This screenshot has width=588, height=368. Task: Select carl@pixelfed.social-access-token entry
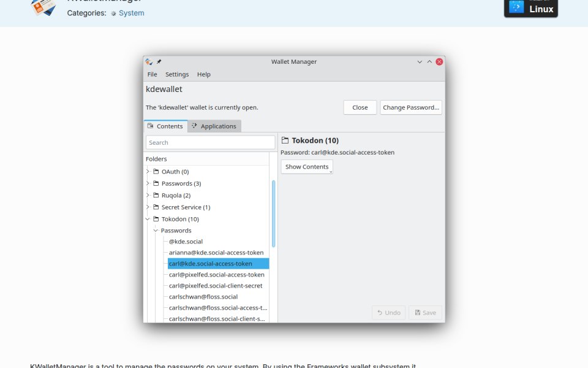coord(216,275)
